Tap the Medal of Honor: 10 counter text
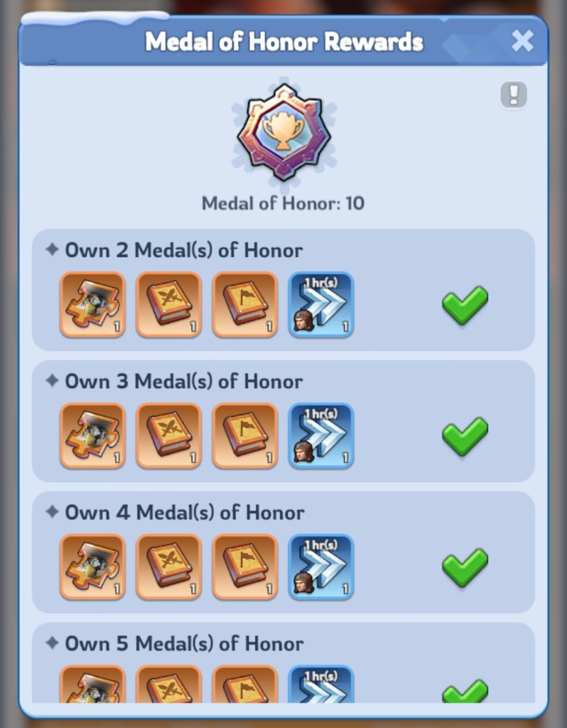This screenshot has height=728, width=567. [x=283, y=203]
